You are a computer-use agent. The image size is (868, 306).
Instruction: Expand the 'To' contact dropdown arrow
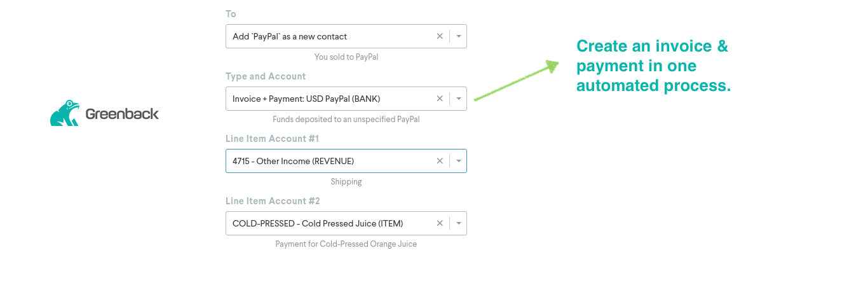pos(459,36)
